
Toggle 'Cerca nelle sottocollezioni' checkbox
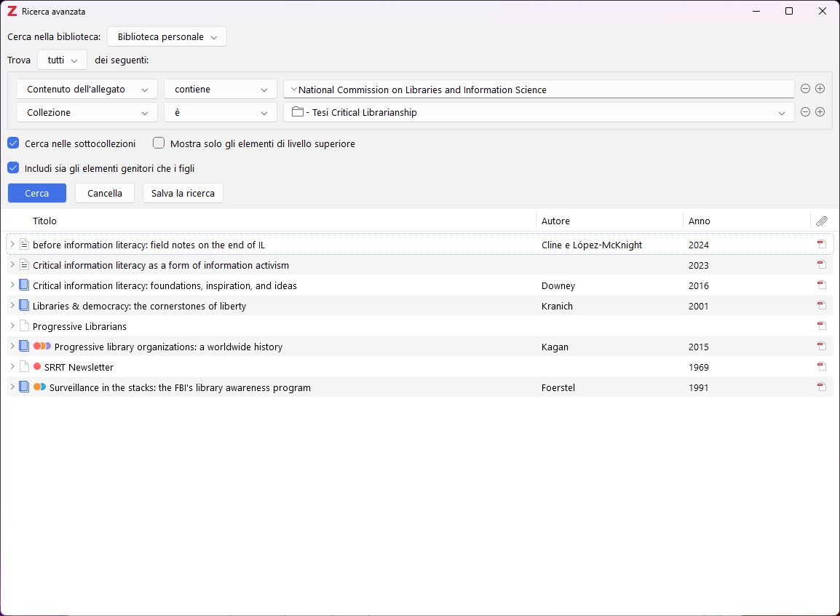pos(13,143)
